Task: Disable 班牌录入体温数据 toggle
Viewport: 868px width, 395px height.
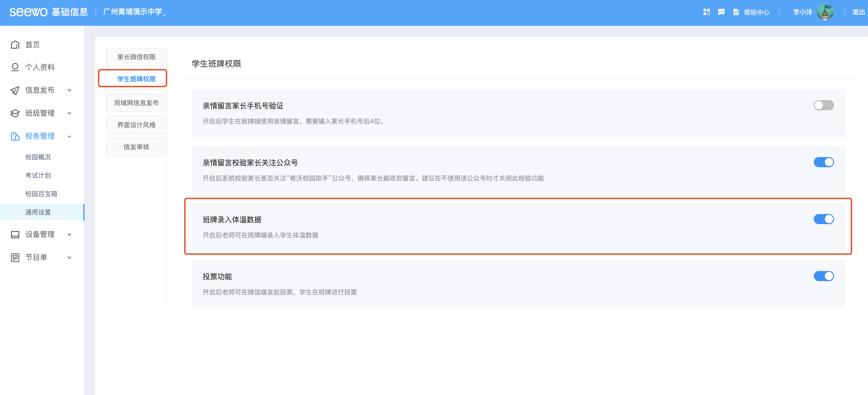Action: click(823, 219)
